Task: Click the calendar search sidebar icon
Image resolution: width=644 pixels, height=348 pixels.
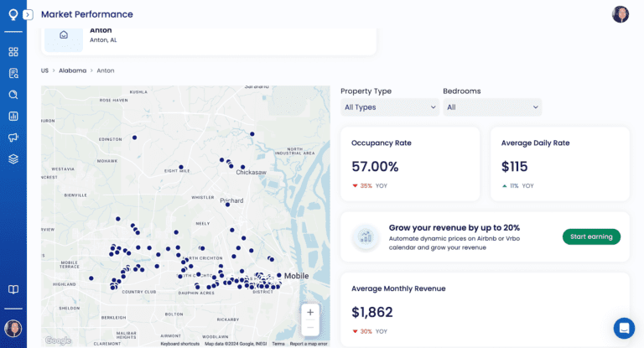Action: [x=13, y=73]
